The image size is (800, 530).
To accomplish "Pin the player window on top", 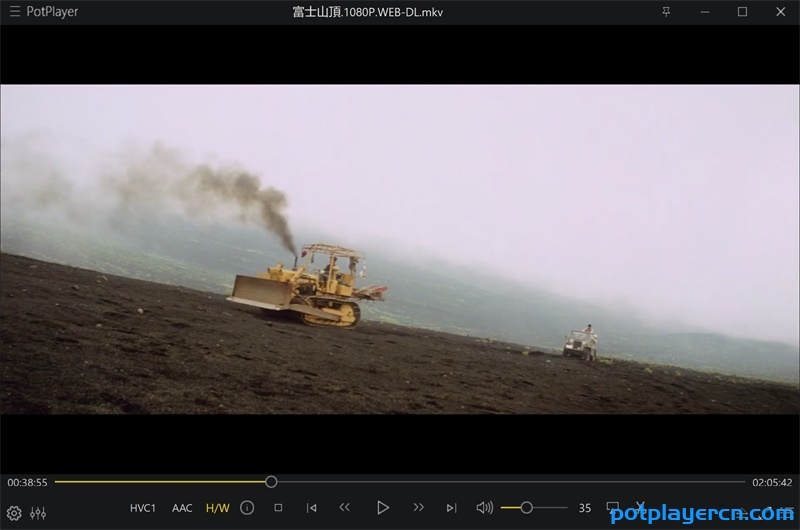I will click(x=666, y=12).
